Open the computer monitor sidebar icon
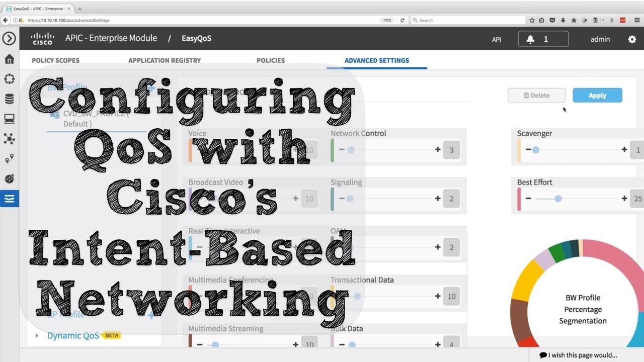 coord(9,119)
